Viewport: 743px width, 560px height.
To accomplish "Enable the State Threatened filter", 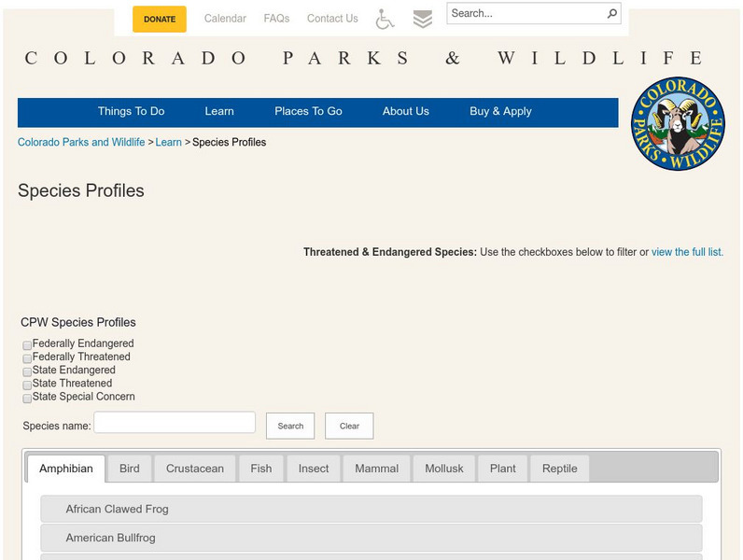I will click(27, 385).
